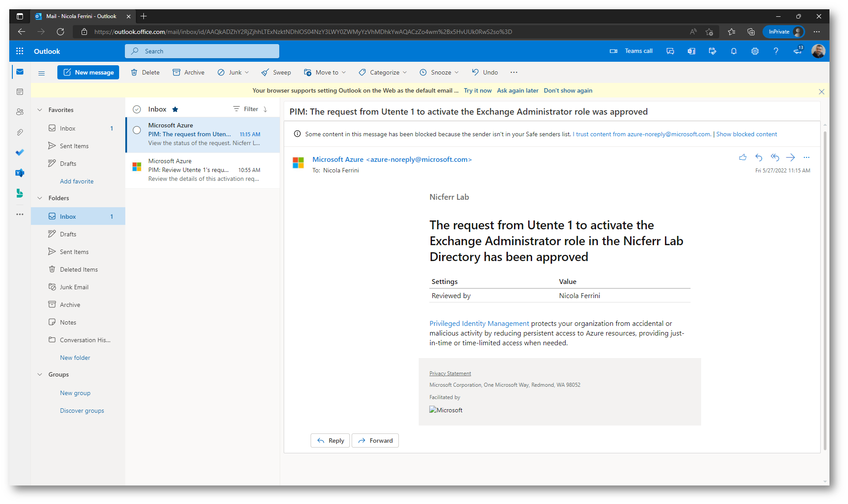The height and width of the screenshot is (504, 848).
Task: Start a Teams call
Action: [631, 51]
